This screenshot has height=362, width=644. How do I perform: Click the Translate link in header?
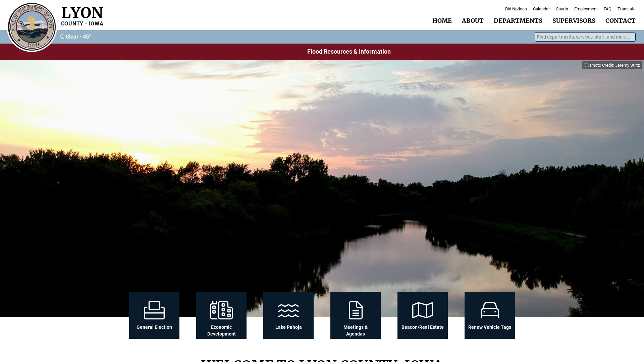coord(626,9)
